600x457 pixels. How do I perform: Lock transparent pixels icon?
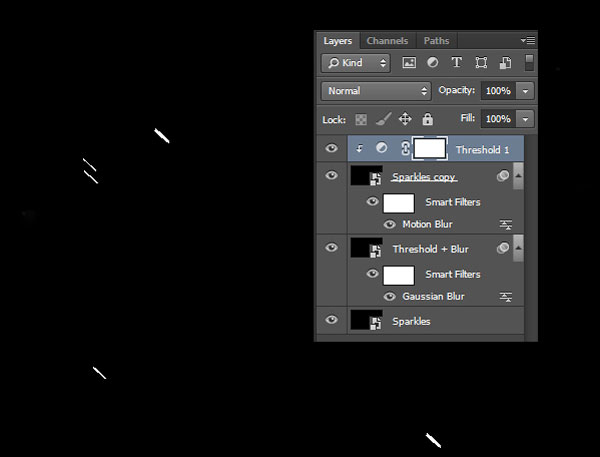(361, 120)
